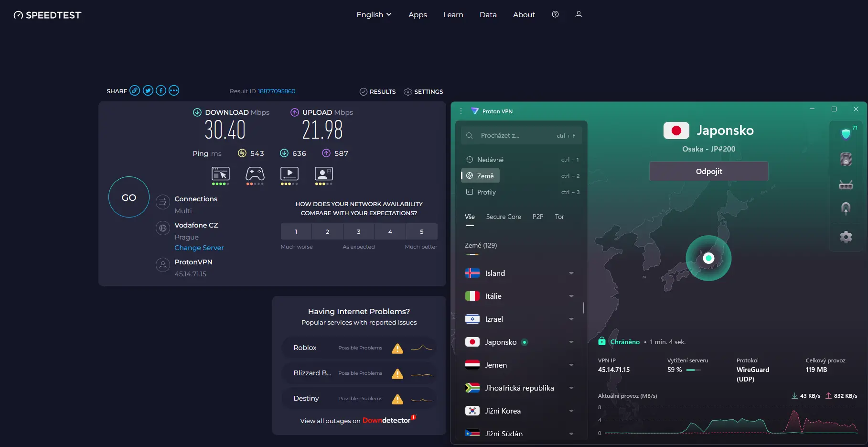Rate network availability as 3 - As expected
Image resolution: width=868 pixels, height=447 pixels.
[358, 231]
